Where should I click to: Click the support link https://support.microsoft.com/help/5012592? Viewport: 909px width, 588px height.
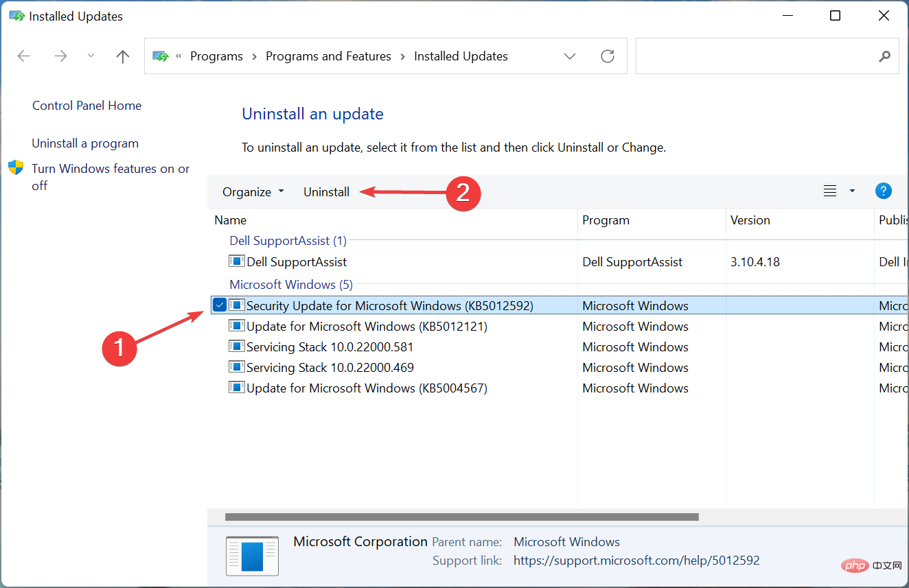636,561
